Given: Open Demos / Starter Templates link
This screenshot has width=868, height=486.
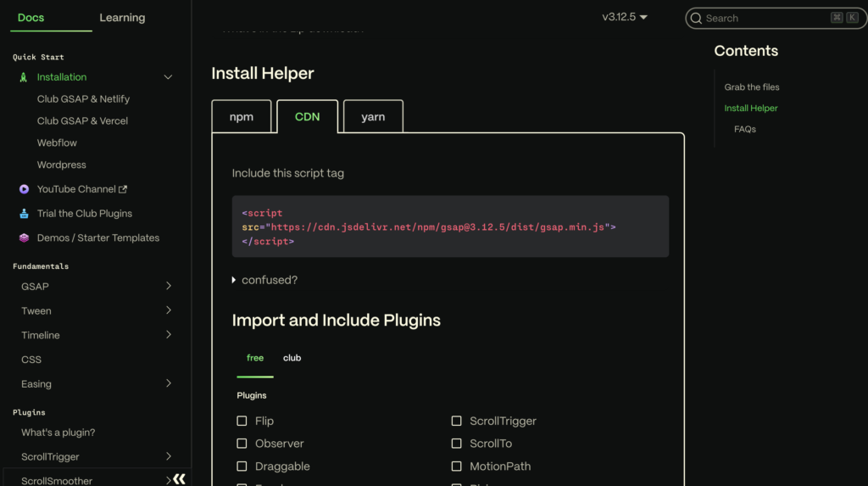Looking at the screenshot, I should point(98,237).
